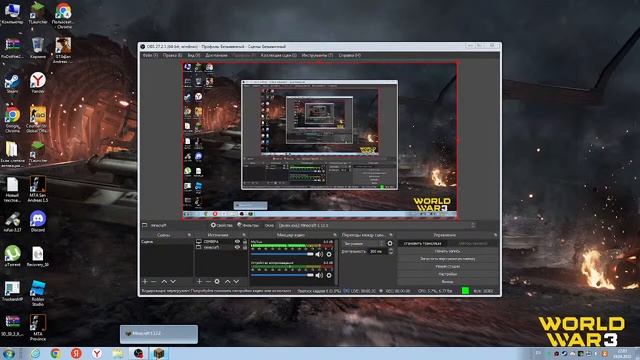The image size is (640, 360).
Task: Open transition properties gear icon
Action: 390,243
